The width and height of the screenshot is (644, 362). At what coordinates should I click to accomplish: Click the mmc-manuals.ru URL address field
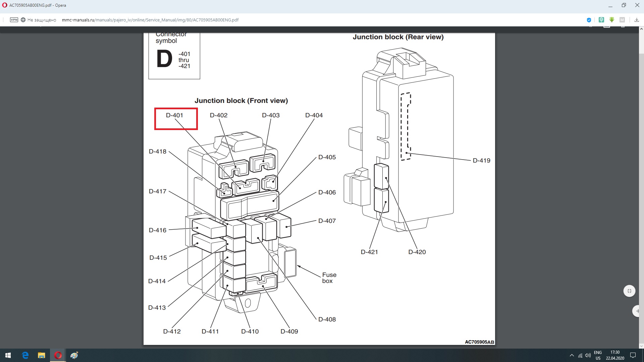pyautogui.click(x=150, y=20)
